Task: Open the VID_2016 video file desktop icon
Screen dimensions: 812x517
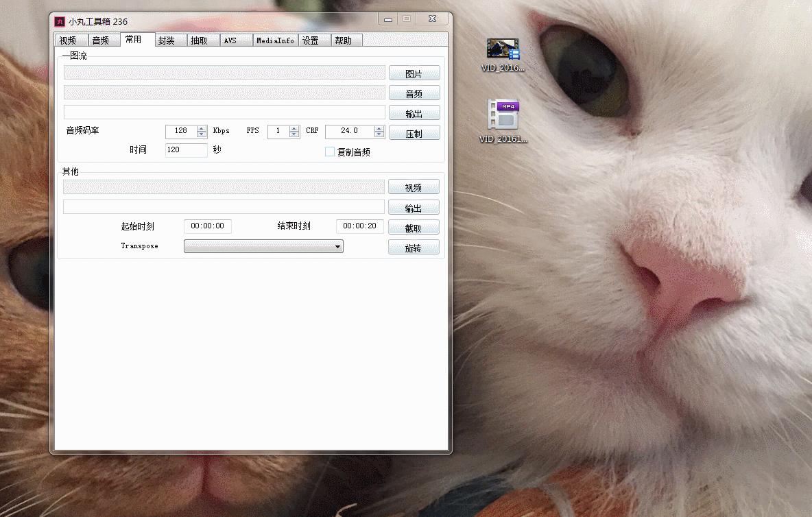Action: 503,50
